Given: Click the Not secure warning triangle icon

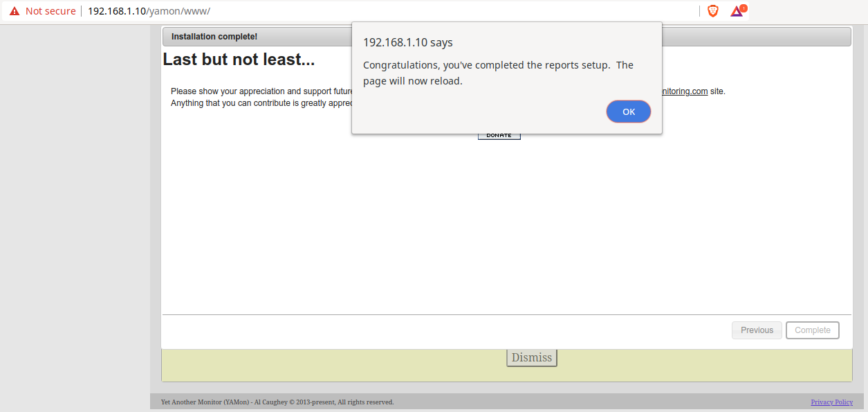Looking at the screenshot, I should (15, 11).
